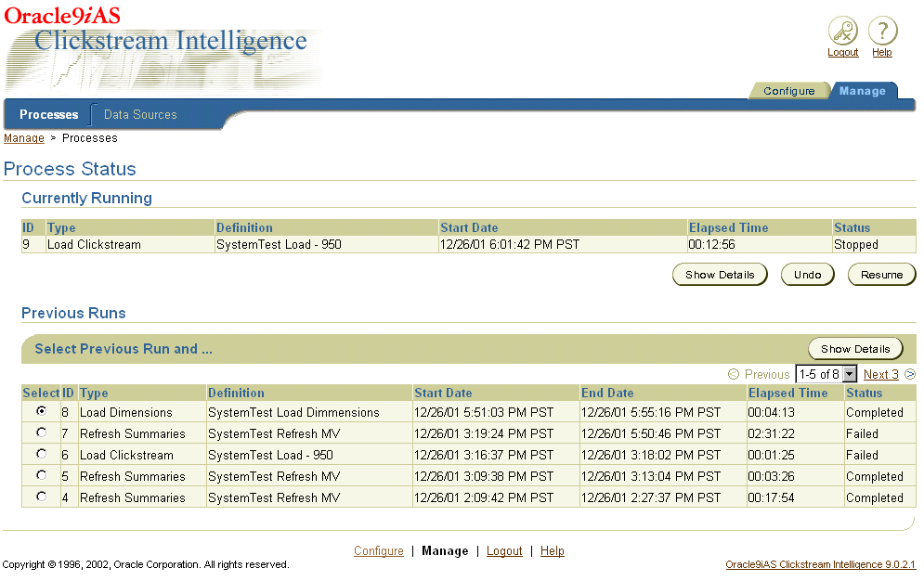Click footer 'Manage' bold text
The image size is (924, 581).
445,550
